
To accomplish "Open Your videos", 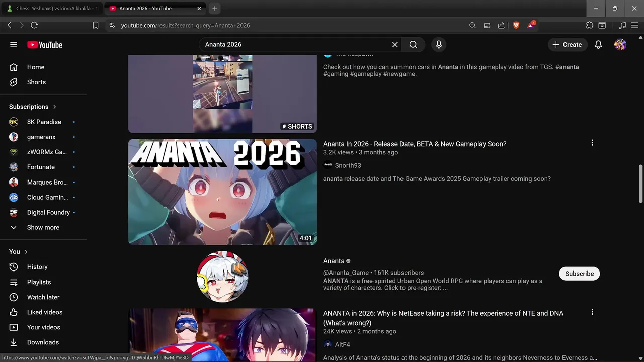I will 43,327.
